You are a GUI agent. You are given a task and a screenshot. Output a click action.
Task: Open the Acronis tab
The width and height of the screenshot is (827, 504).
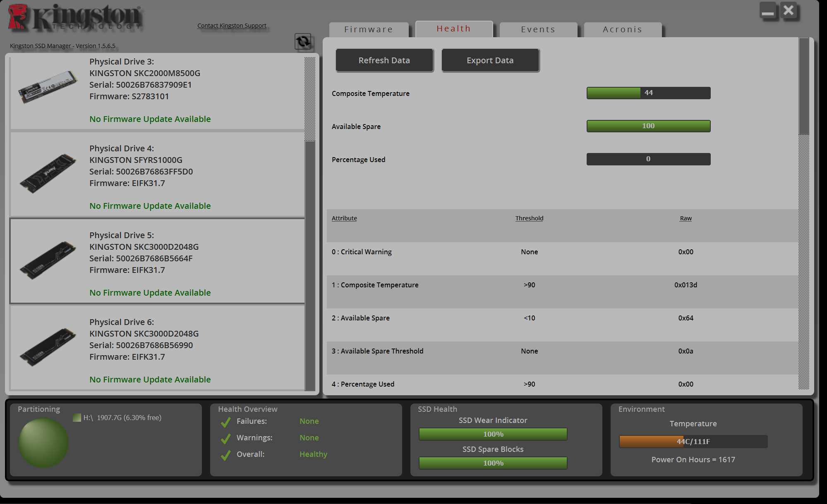pyautogui.click(x=623, y=29)
